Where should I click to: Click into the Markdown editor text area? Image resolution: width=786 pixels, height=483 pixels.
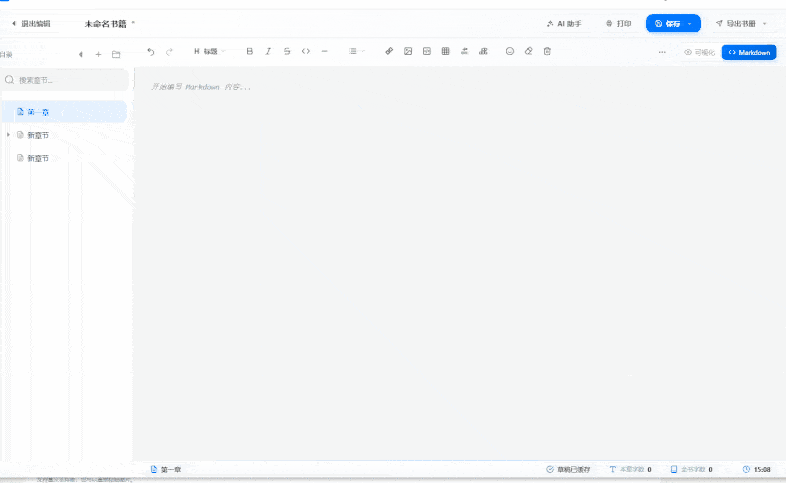(459, 263)
